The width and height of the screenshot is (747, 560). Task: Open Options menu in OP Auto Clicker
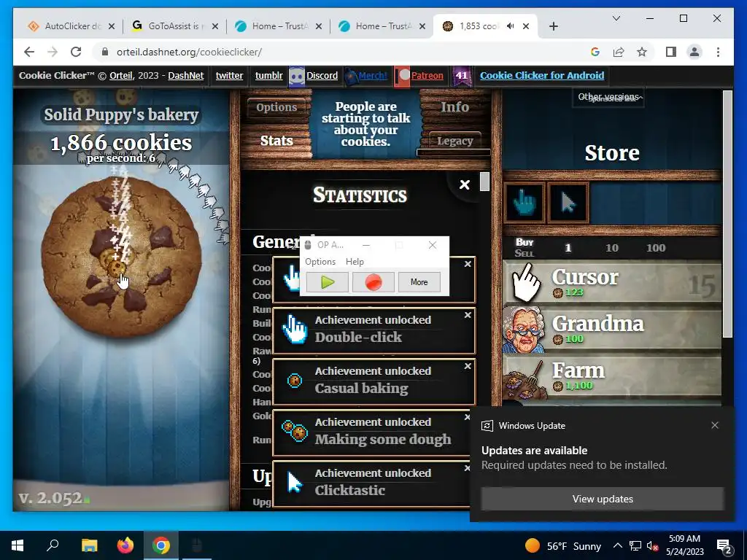tap(320, 262)
